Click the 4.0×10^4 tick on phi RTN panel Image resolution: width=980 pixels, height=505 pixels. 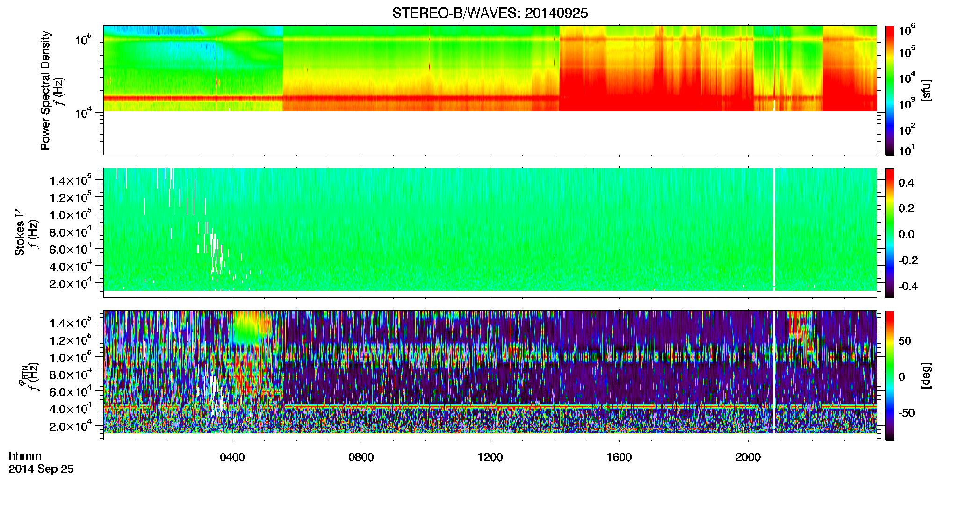(70, 409)
